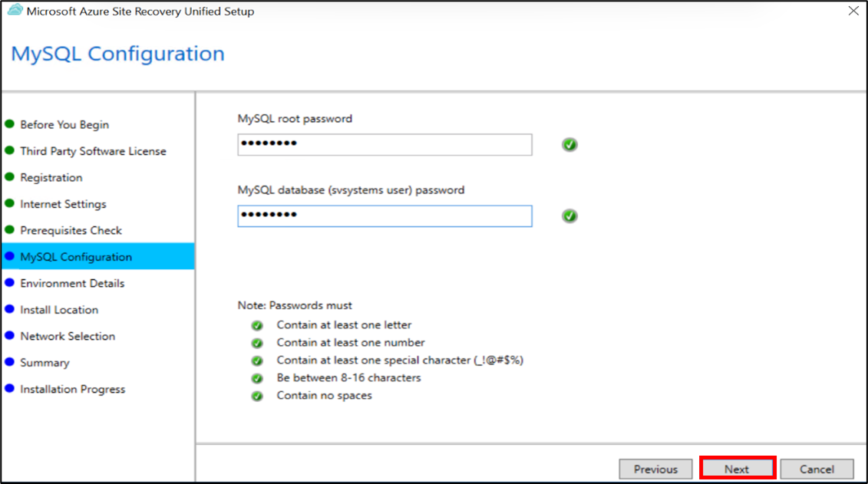Select the Prerequisites Check step
The image size is (868, 484).
tap(71, 230)
